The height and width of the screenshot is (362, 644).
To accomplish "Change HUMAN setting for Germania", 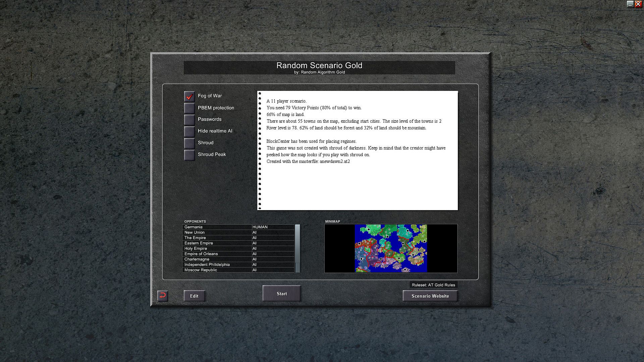I will tap(260, 227).
